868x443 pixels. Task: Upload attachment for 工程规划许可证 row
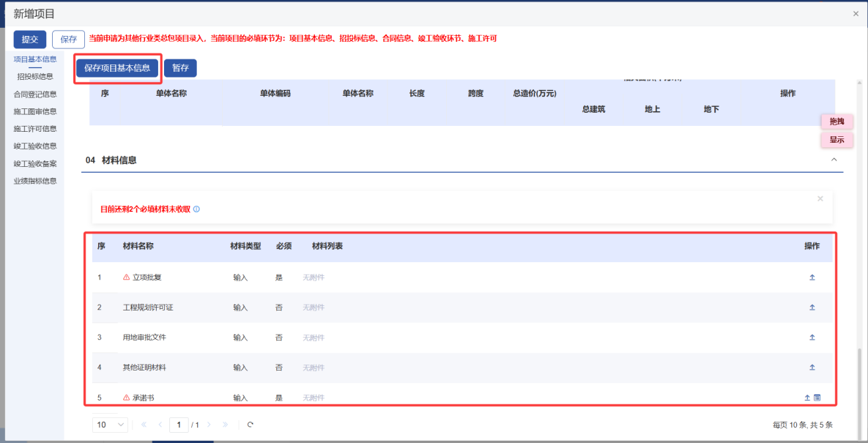(x=812, y=308)
